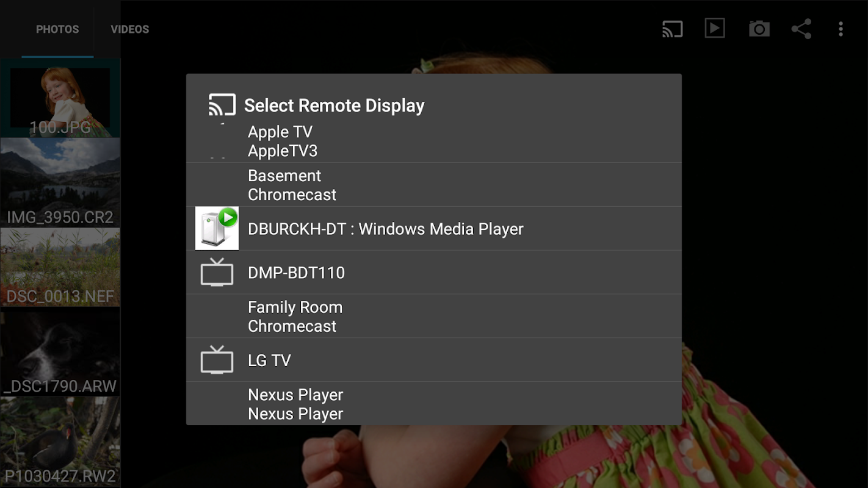The width and height of the screenshot is (868, 488).
Task: Open the three-dot overflow menu
Action: [x=841, y=29]
